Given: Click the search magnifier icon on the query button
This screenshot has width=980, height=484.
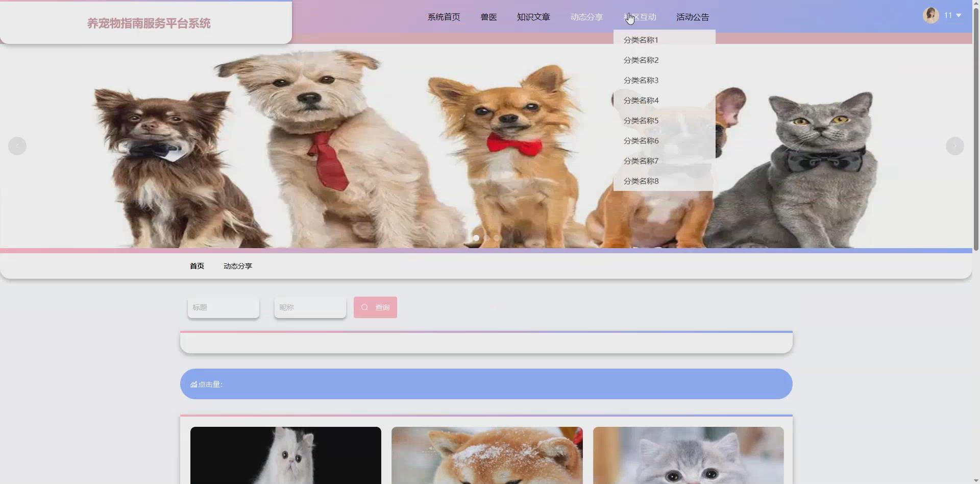Looking at the screenshot, I should (x=364, y=307).
